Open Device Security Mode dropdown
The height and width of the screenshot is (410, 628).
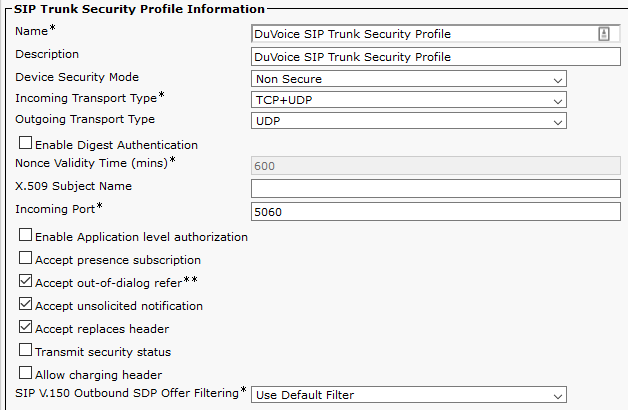pyautogui.click(x=409, y=79)
